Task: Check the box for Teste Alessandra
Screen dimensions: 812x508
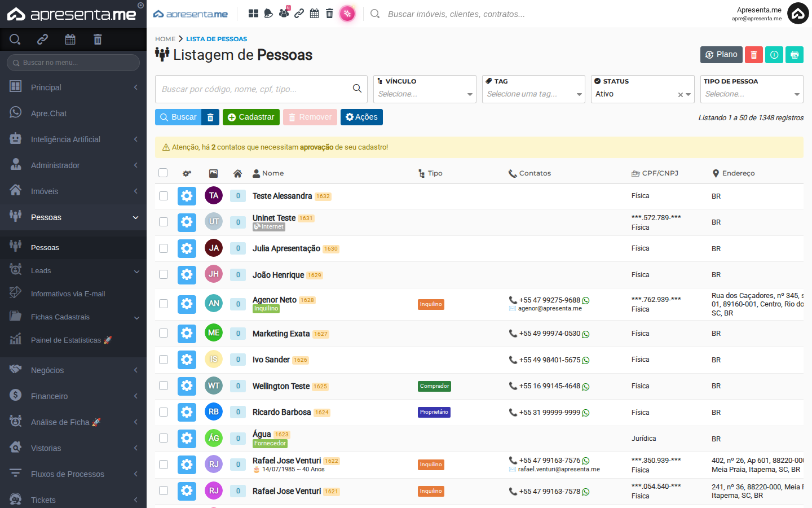Action: pos(164,196)
